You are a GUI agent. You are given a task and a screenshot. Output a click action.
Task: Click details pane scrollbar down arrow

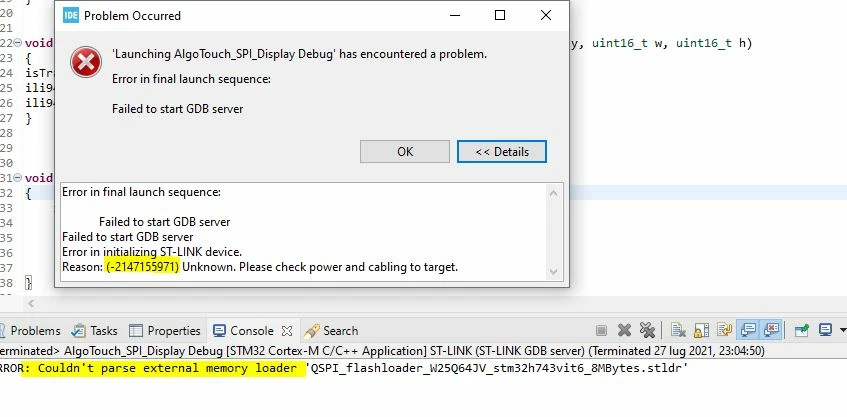coord(553,272)
